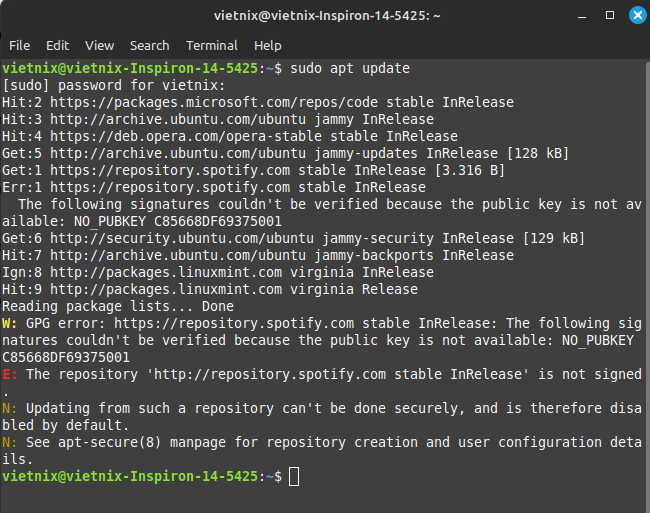650x513 pixels.
Task: Click the security.ubuntu.com jammy-security URL
Action: tap(182, 238)
